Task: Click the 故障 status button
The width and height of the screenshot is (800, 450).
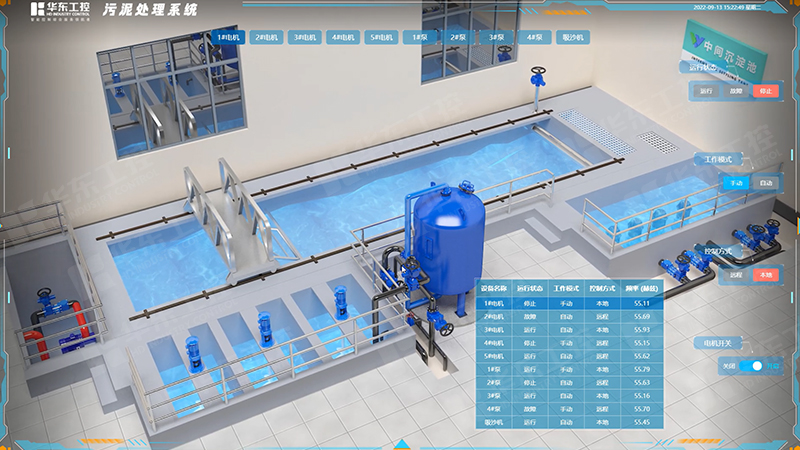Action: click(736, 91)
